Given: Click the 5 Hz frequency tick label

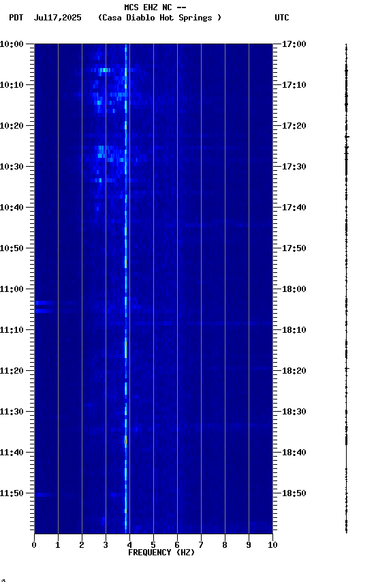Looking at the screenshot, I should 153,545.
